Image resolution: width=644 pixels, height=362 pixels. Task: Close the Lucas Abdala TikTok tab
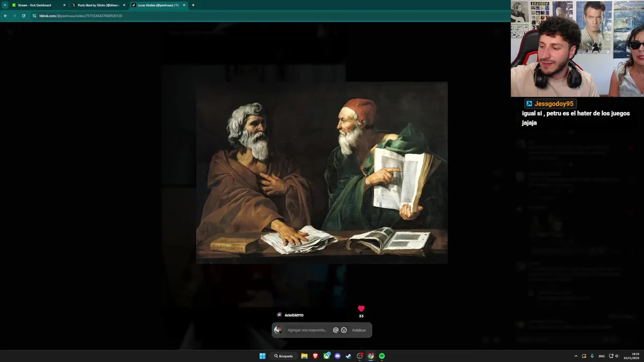(184, 5)
